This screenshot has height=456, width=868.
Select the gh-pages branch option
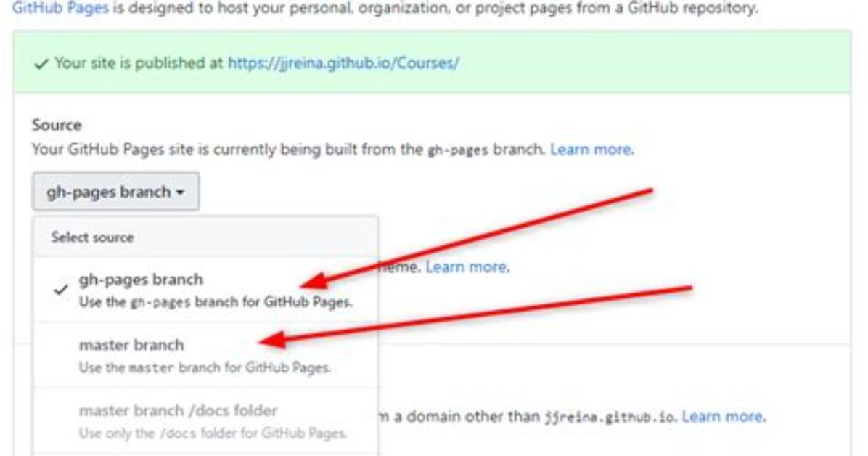click(x=206, y=290)
